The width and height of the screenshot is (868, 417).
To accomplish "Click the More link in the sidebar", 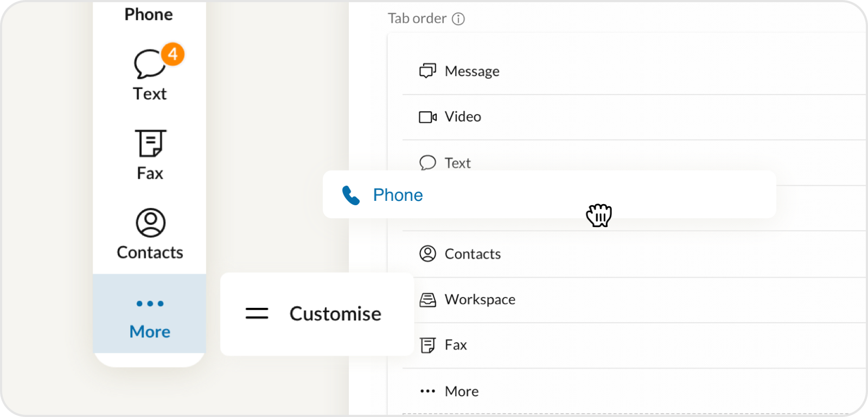I will (150, 331).
